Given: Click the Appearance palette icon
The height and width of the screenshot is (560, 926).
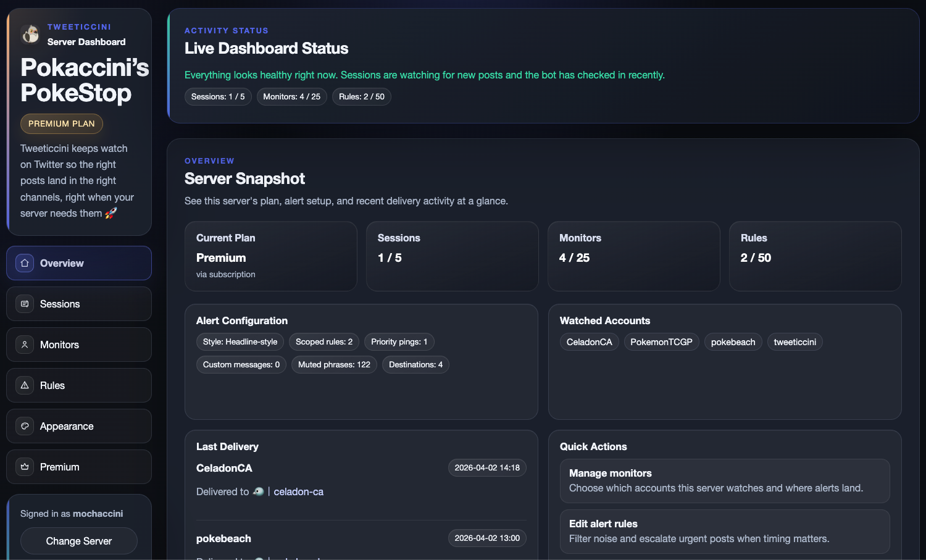Looking at the screenshot, I should [x=25, y=426].
